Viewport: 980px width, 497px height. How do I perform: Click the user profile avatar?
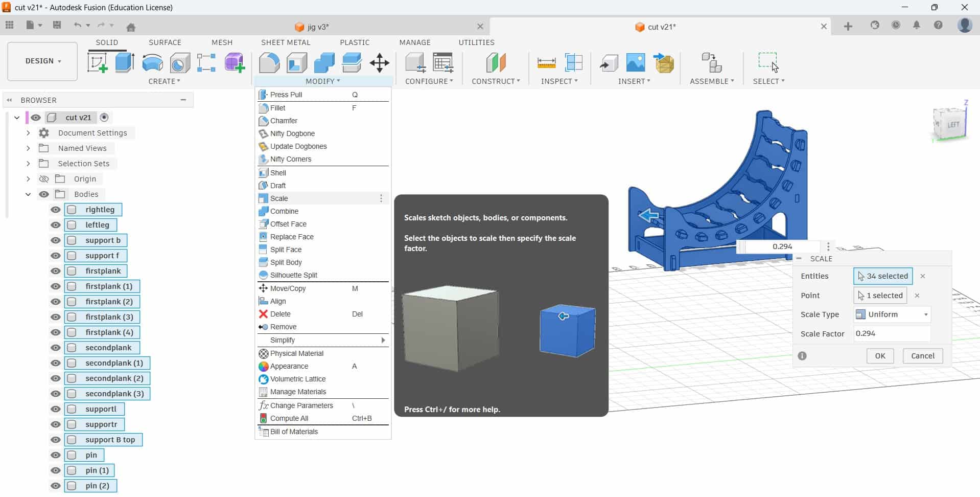965,25
